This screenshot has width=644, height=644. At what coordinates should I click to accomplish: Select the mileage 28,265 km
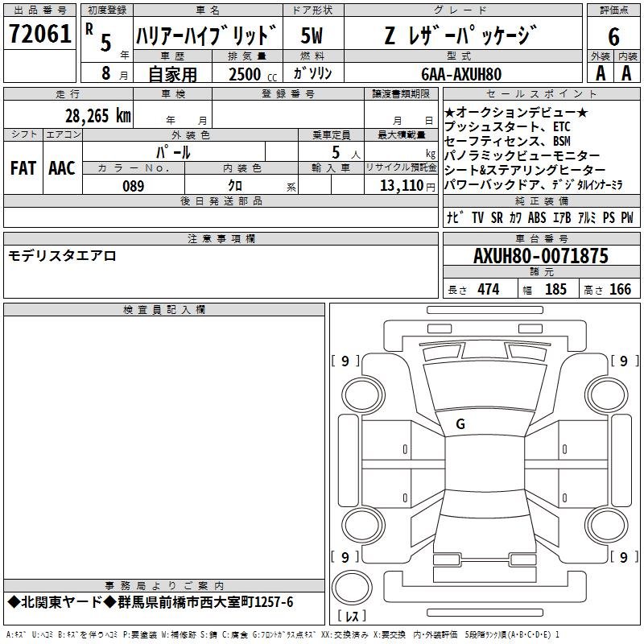tap(97, 116)
